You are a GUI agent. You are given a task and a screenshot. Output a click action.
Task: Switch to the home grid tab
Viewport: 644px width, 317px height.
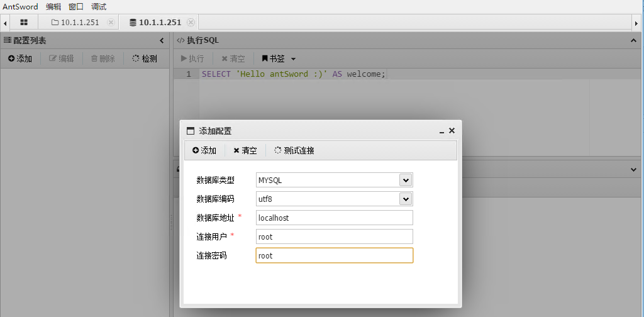click(24, 22)
